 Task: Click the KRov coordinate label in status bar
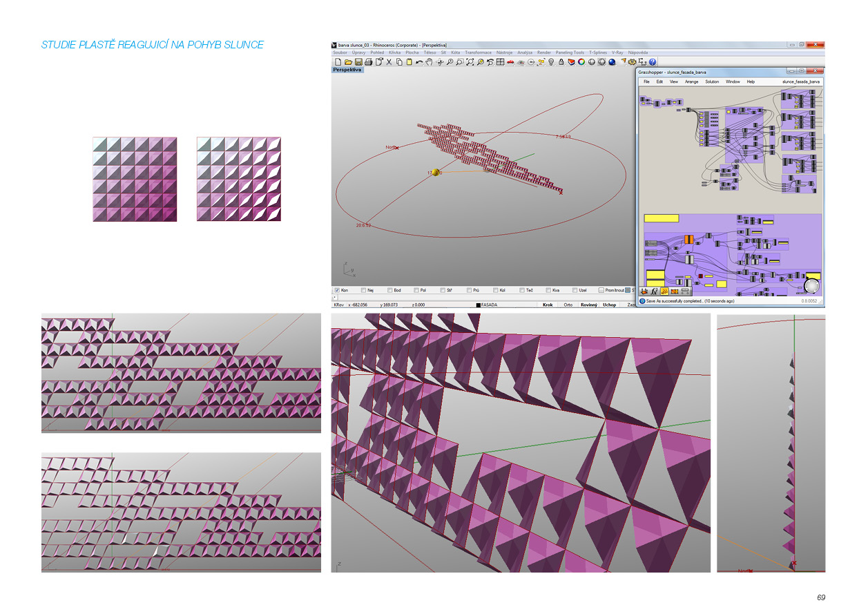point(338,305)
